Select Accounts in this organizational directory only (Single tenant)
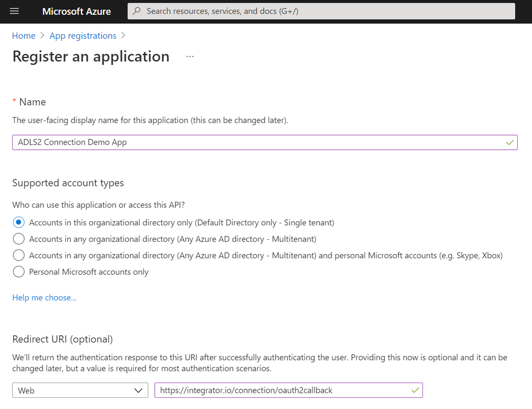532x409 pixels. [x=19, y=222]
